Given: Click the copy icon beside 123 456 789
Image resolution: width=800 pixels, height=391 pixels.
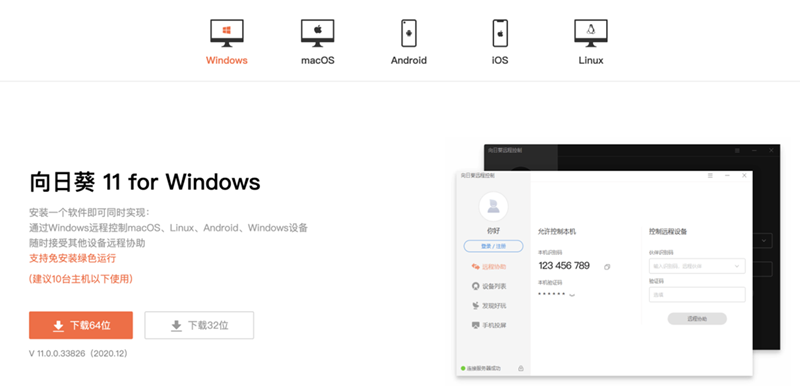Looking at the screenshot, I should [x=607, y=266].
